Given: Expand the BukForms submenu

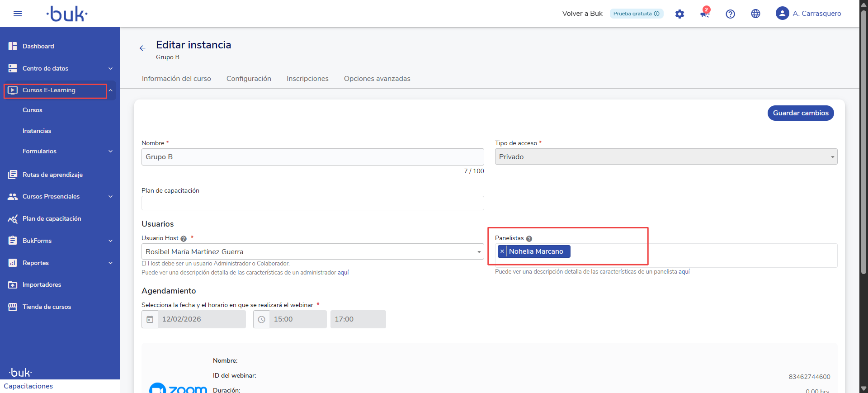Looking at the screenshot, I should (111, 241).
